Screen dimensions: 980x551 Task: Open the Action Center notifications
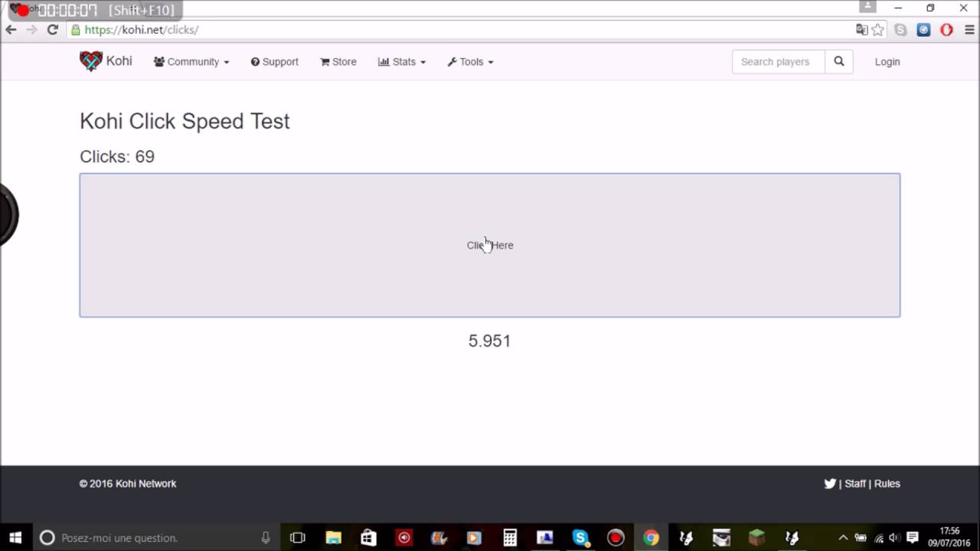[x=912, y=538]
